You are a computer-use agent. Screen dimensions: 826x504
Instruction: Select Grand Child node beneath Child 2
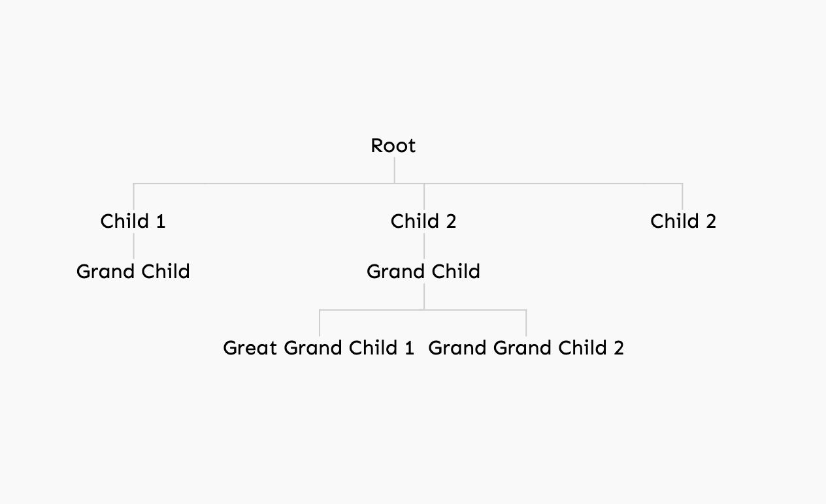(423, 272)
